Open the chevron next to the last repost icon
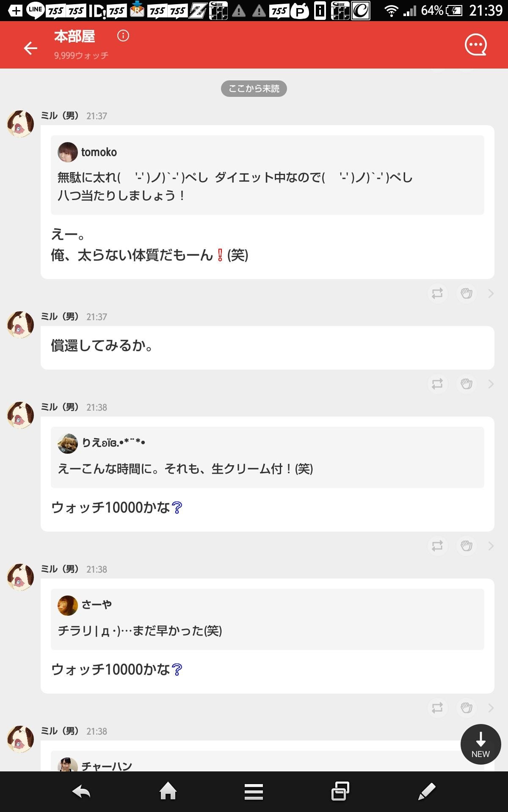The height and width of the screenshot is (812, 508). coord(491,708)
